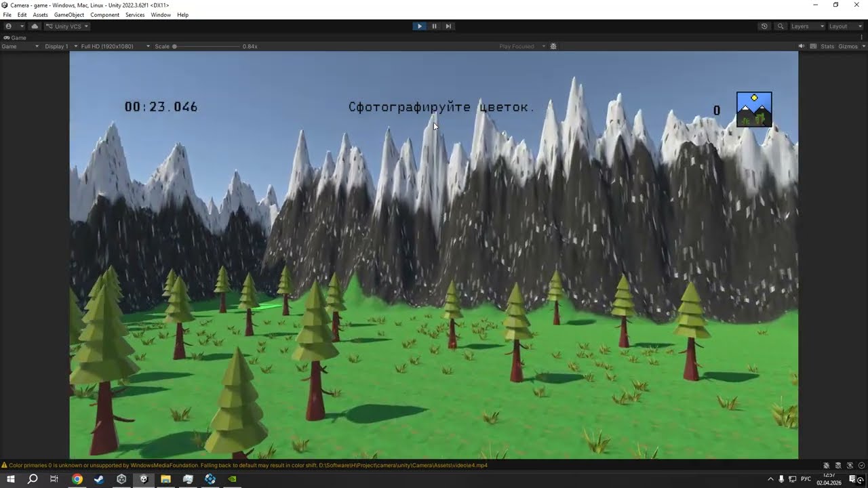Select the Game tab
868x488 pixels.
(x=15, y=38)
